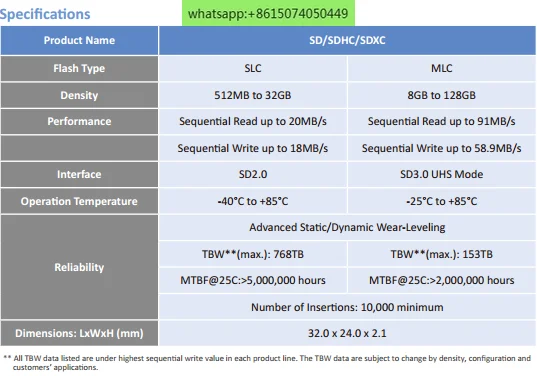Select the SD2.0 cell
This screenshot has width=537, height=376.
[x=253, y=175]
